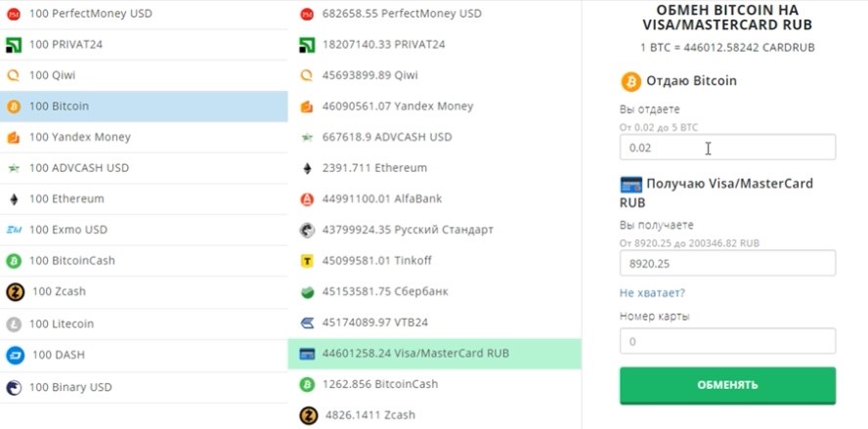Choose 44991100.01 AlfaBank to receive

(435, 199)
